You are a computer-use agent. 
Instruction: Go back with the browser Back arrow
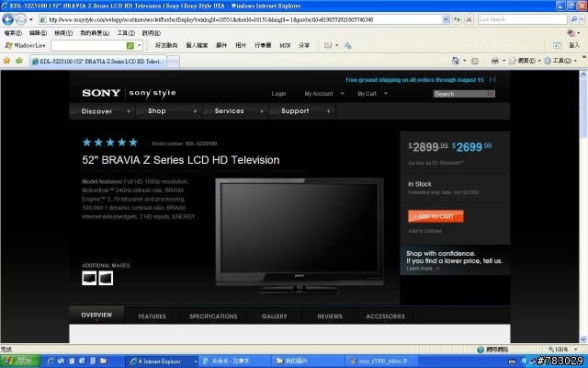(8, 19)
